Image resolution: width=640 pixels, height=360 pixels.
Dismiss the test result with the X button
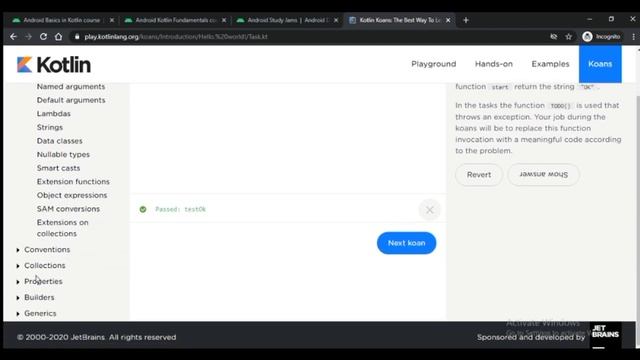click(429, 210)
